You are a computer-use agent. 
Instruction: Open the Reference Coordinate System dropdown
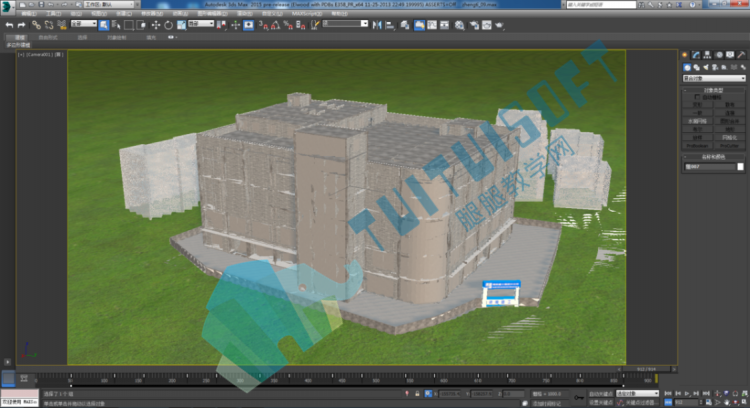click(201, 23)
